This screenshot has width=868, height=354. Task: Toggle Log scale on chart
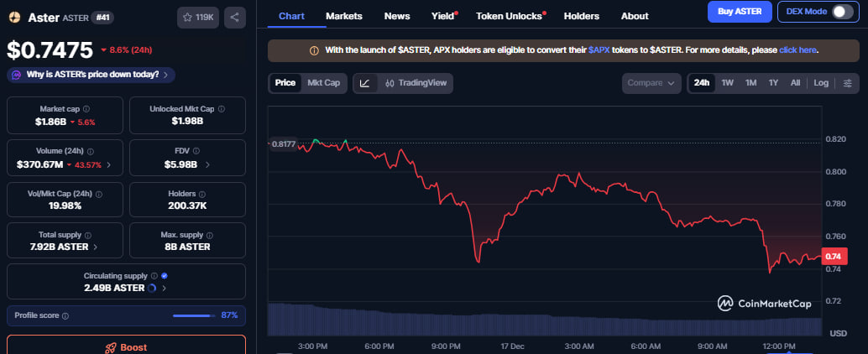821,83
